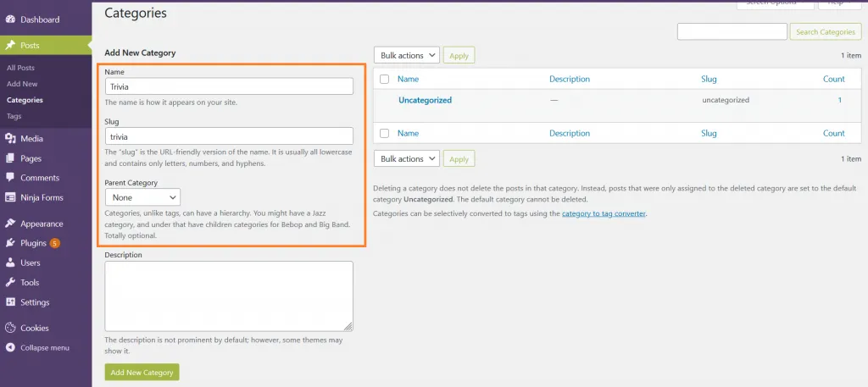
Task: Sort by Slug in table footer
Action: click(x=709, y=133)
